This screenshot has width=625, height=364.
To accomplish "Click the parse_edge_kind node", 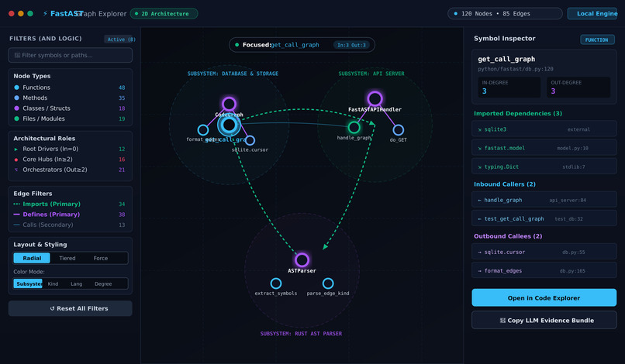I will click(328, 283).
